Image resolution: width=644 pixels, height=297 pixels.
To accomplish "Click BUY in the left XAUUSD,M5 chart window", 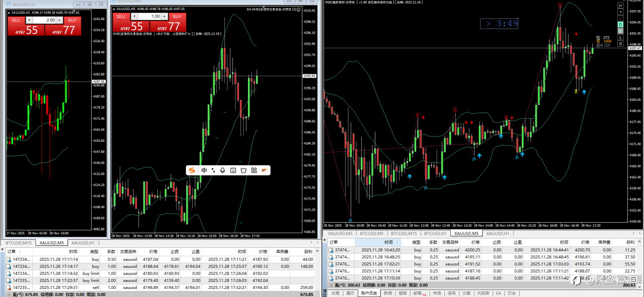I will click(x=177, y=17).
